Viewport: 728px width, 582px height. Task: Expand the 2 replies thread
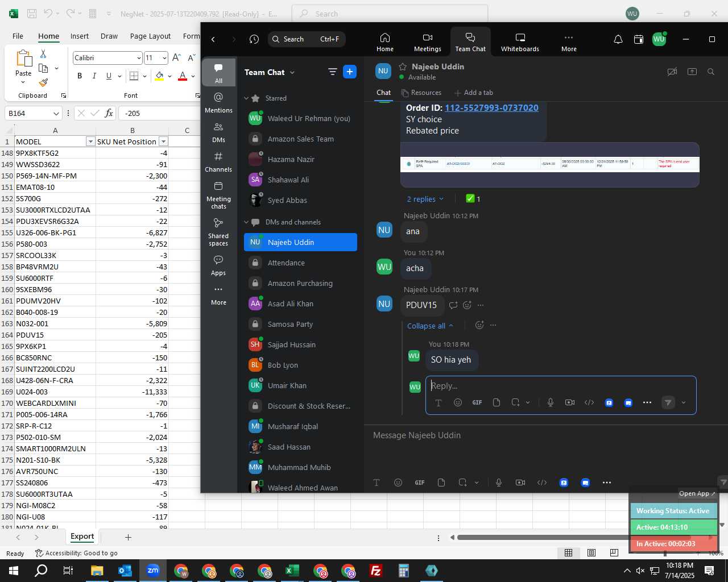(425, 199)
